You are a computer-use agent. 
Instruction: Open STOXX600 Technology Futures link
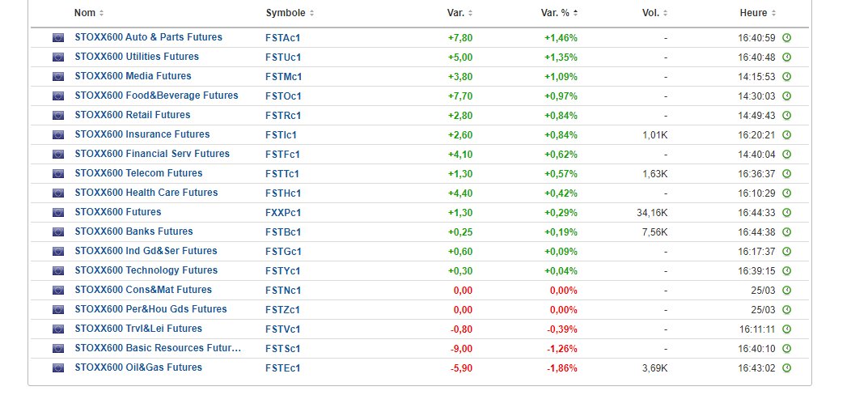(146, 270)
